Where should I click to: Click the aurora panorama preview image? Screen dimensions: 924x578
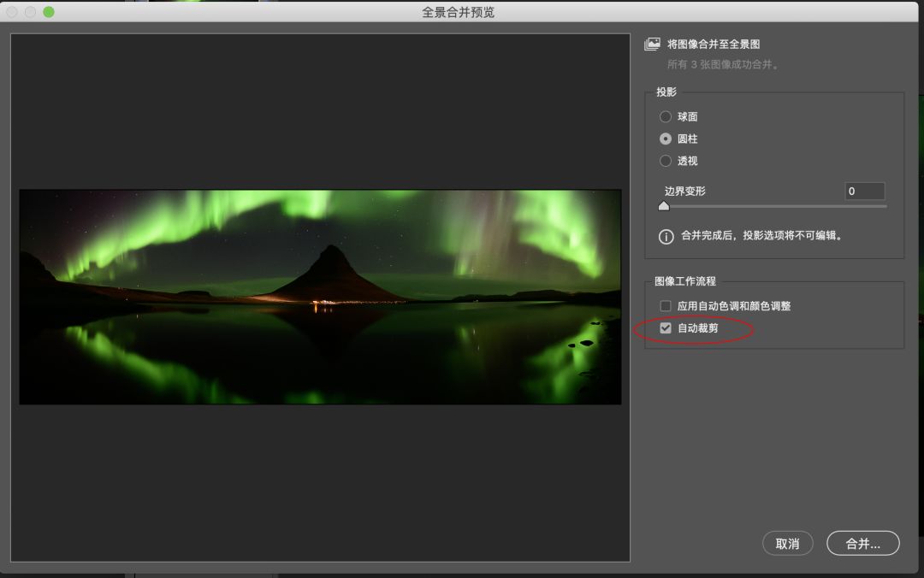coord(320,297)
